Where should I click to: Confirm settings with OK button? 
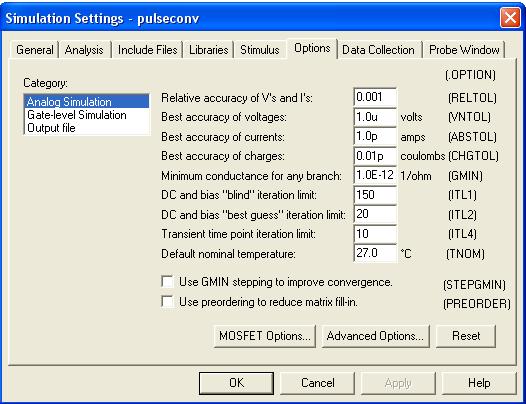(x=236, y=383)
